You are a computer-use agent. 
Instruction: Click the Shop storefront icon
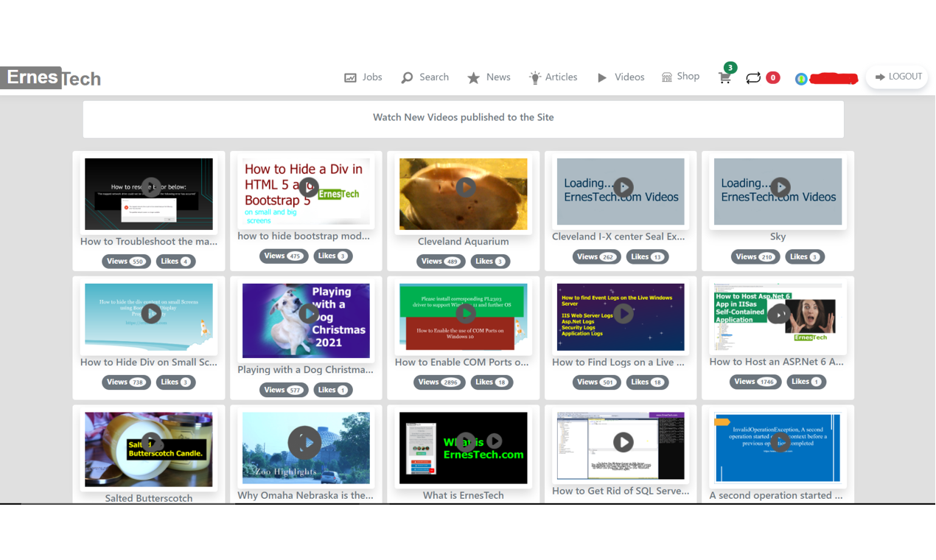(x=666, y=77)
